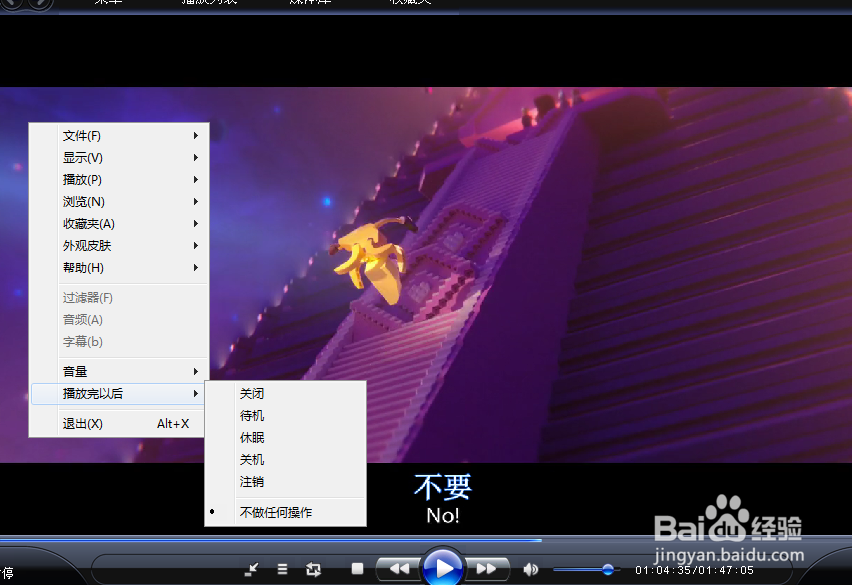
Task: Click the blue seek progress bar
Action: click(x=271, y=540)
